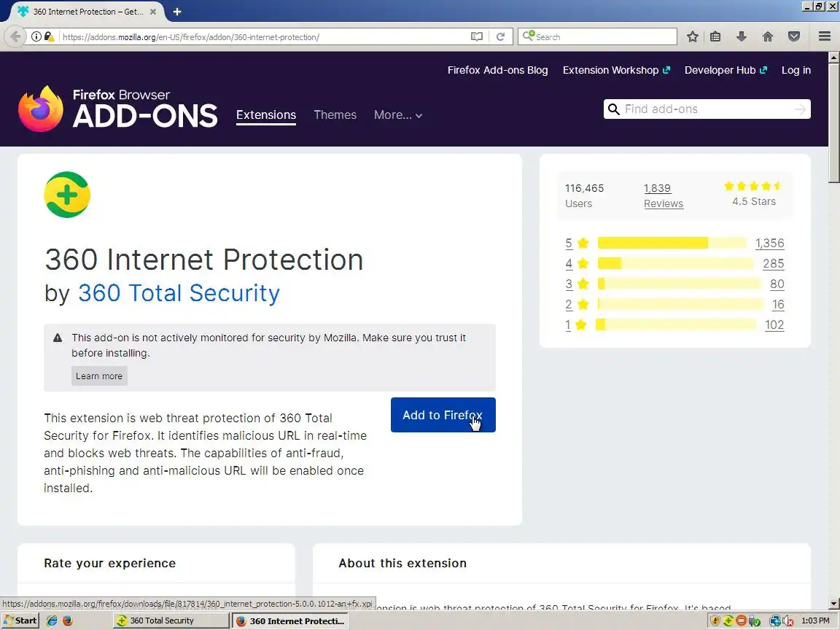The image size is (840, 630).
Task: Toggle reader view icon in address bar
Action: (476, 36)
